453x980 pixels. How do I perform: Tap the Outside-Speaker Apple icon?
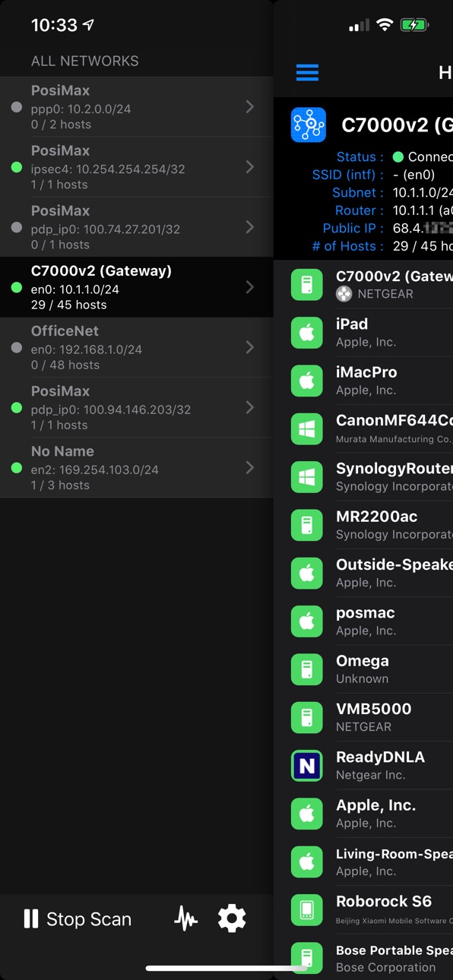(307, 573)
